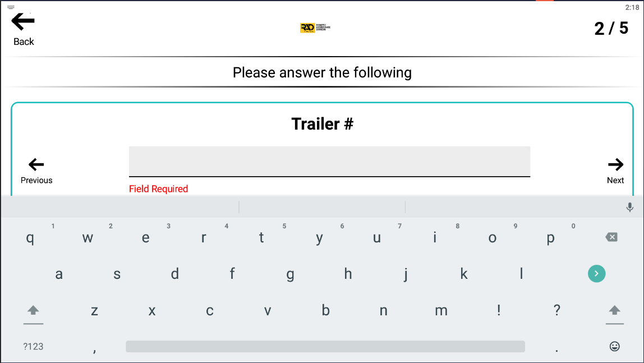Open the emoji keyboard smiley
644x363 pixels.
pos(614,346)
